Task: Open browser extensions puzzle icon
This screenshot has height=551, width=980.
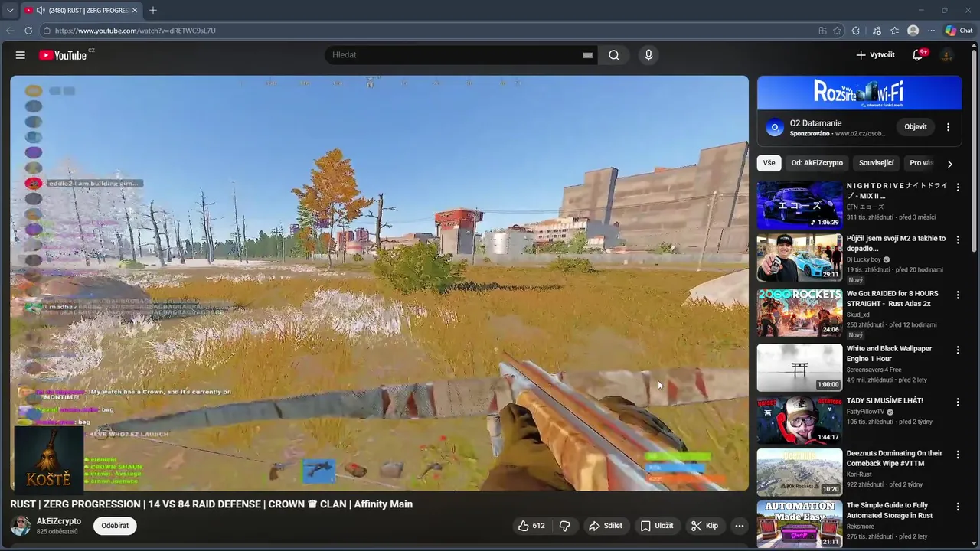Action: click(x=856, y=31)
